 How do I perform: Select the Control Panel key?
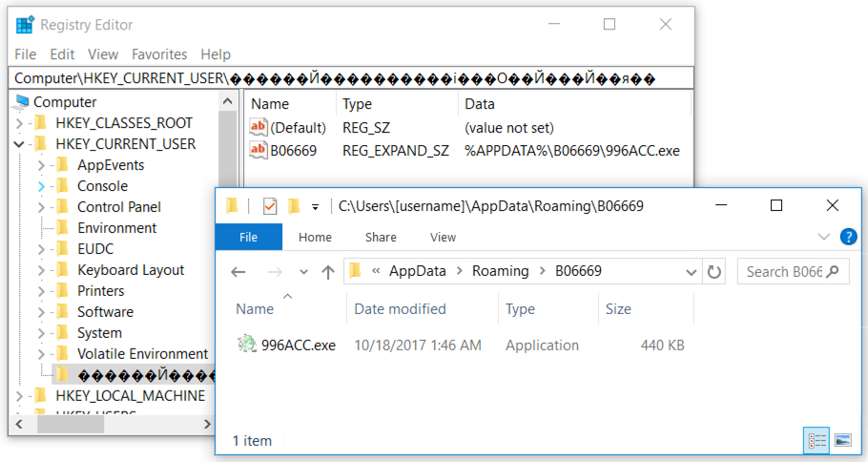click(119, 207)
